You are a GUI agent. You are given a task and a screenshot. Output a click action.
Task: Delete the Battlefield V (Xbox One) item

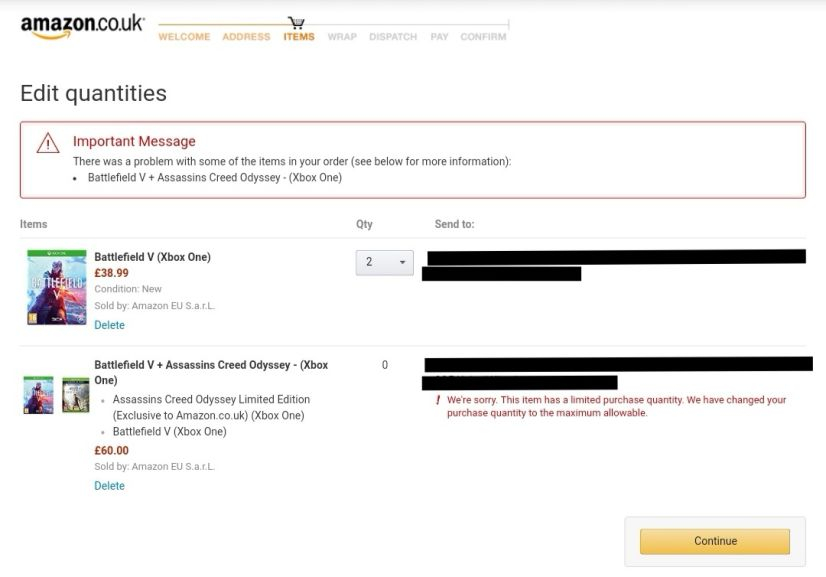click(x=110, y=325)
